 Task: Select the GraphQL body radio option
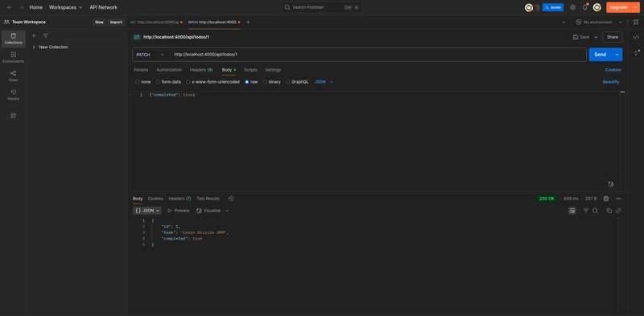[x=288, y=82]
